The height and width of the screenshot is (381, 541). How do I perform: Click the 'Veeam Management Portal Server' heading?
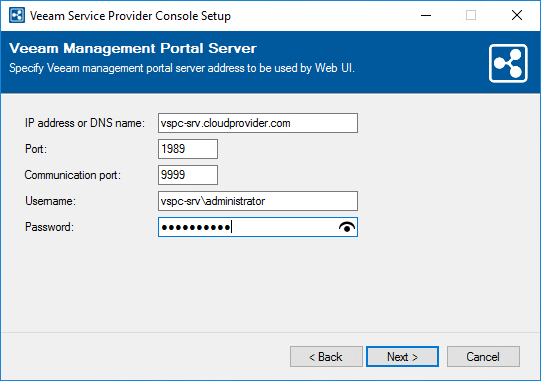click(x=133, y=48)
